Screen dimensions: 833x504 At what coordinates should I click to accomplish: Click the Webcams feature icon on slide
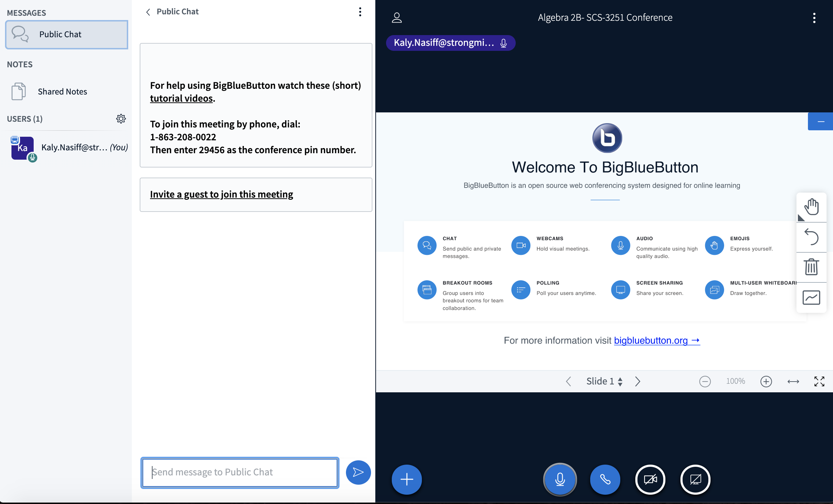(x=521, y=246)
